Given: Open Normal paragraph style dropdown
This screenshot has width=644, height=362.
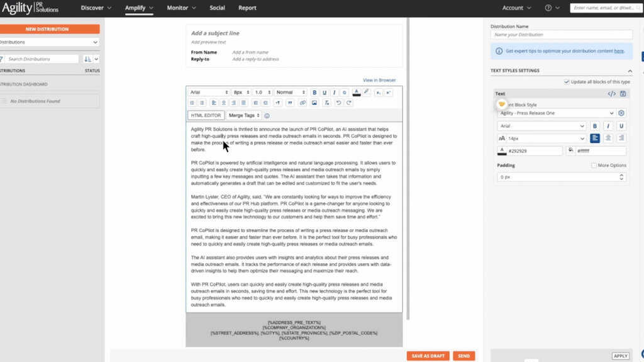Looking at the screenshot, I should click(291, 93).
